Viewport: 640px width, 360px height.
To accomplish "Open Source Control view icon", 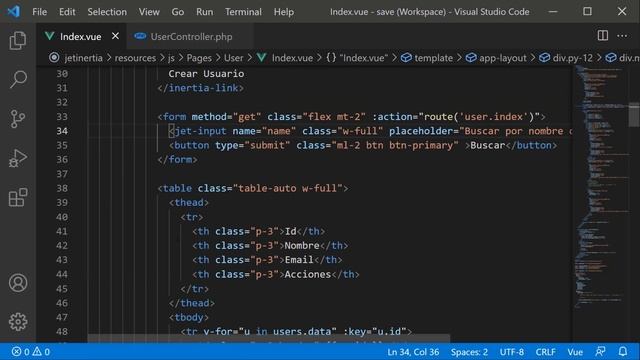I will (x=18, y=119).
